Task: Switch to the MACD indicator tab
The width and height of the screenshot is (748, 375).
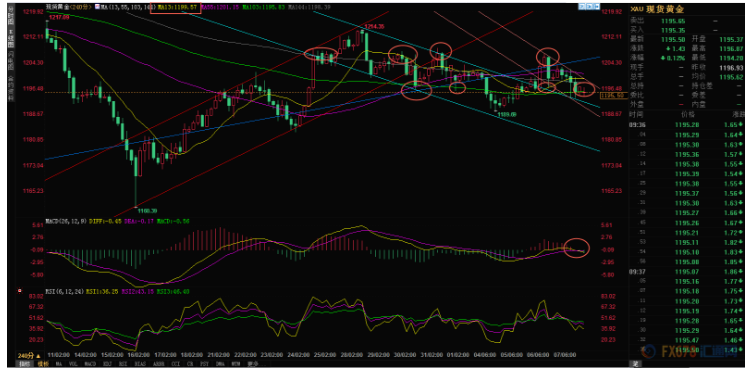Action: pos(90,364)
